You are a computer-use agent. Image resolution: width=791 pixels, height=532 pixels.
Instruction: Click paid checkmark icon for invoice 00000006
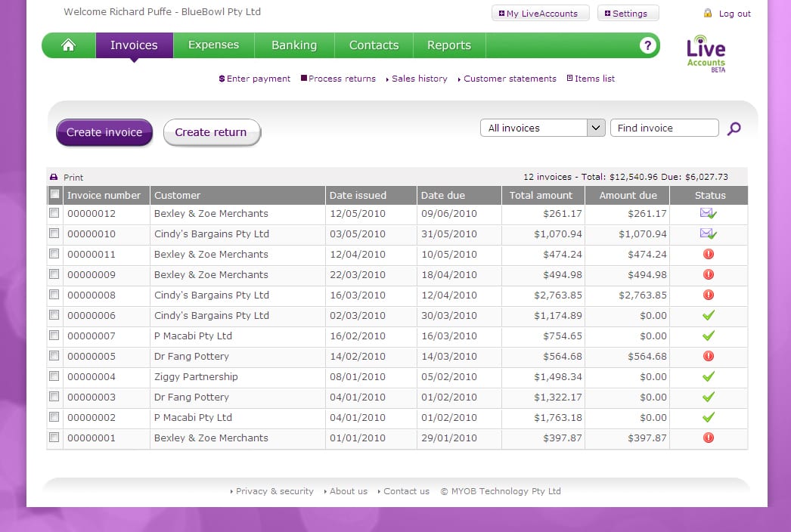pos(709,315)
